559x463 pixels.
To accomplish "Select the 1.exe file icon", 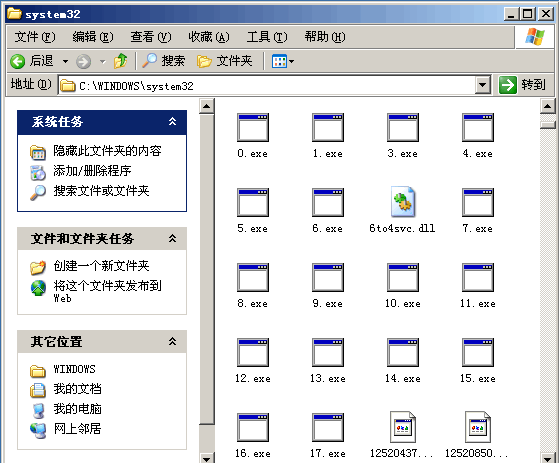I will click(328, 128).
